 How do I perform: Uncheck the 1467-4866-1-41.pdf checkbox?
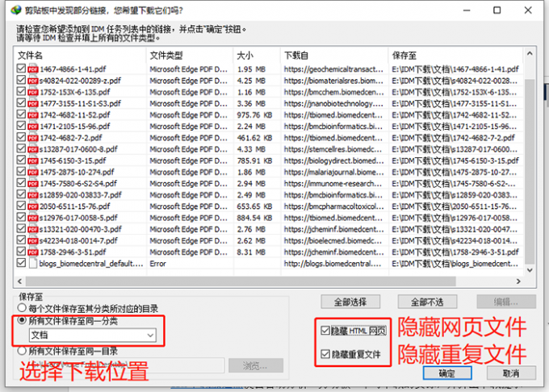pyautogui.click(x=21, y=69)
